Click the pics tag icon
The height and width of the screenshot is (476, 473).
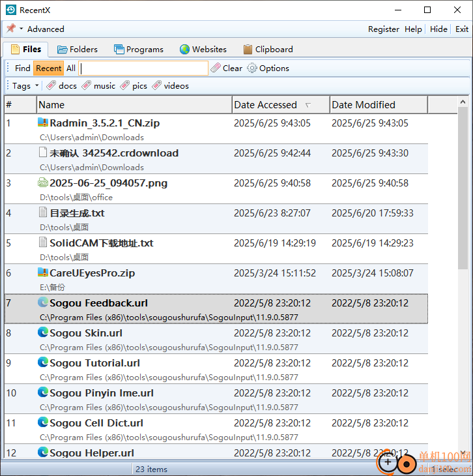(x=124, y=85)
